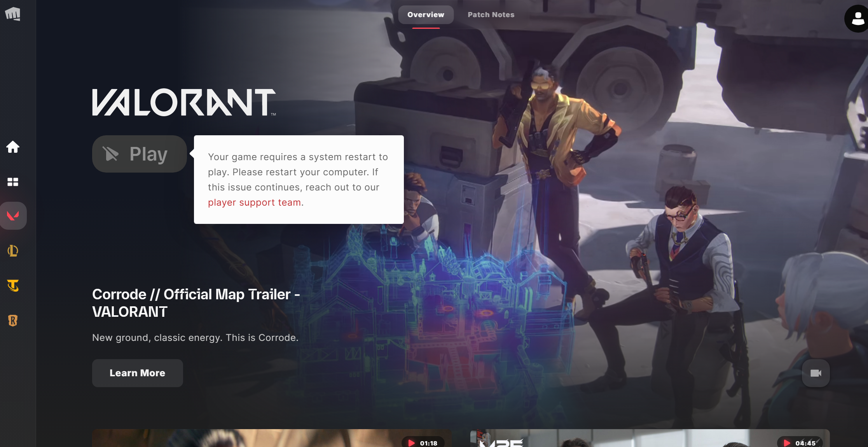Open the game library grid icon

13,182
